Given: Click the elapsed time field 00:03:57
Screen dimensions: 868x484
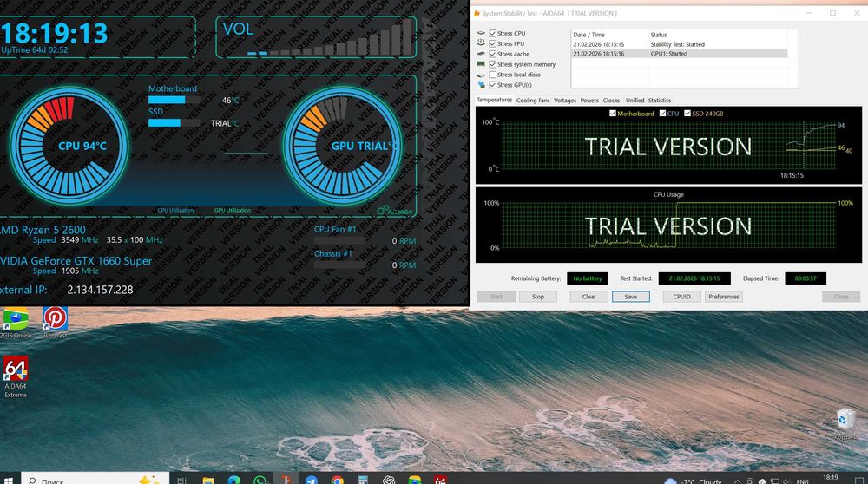Looking at the screenshot, I should [x=806, y=278].
